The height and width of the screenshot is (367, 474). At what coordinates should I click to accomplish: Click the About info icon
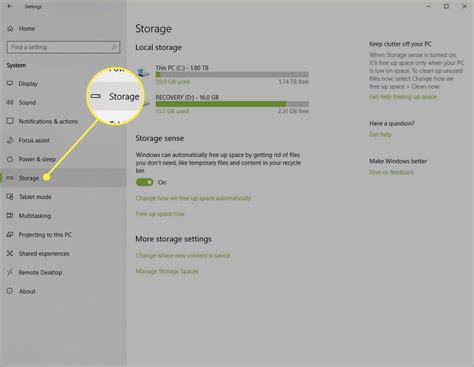[x=10, y=291]
